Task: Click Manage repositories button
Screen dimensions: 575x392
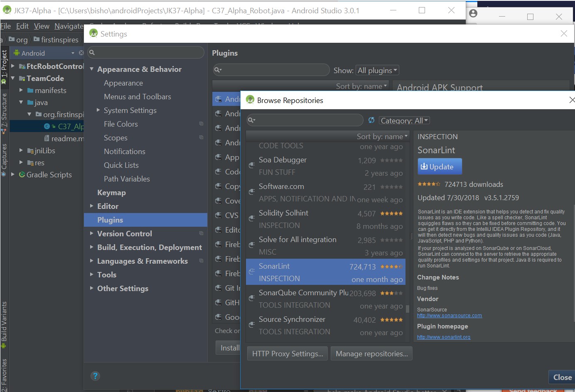Action: pyautogui.click(x=371, y=353)
